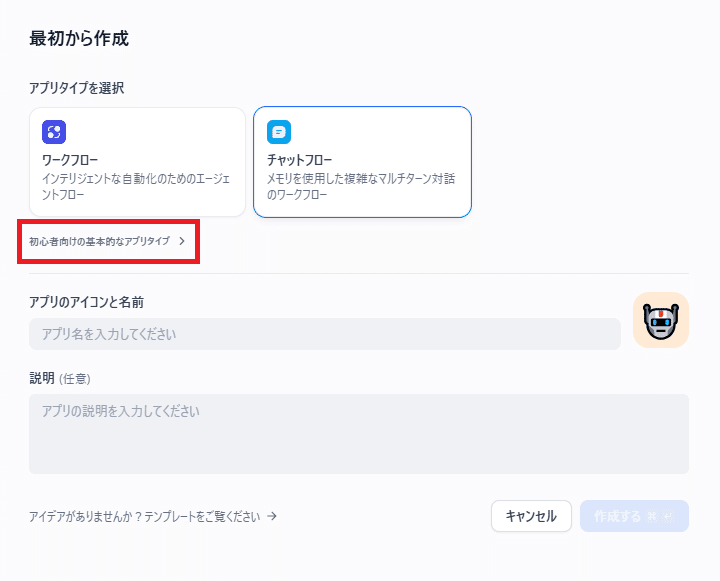Click the keyboard shortcut icon on 作成する
Screen dimensions: 720x581
point(661,517)
